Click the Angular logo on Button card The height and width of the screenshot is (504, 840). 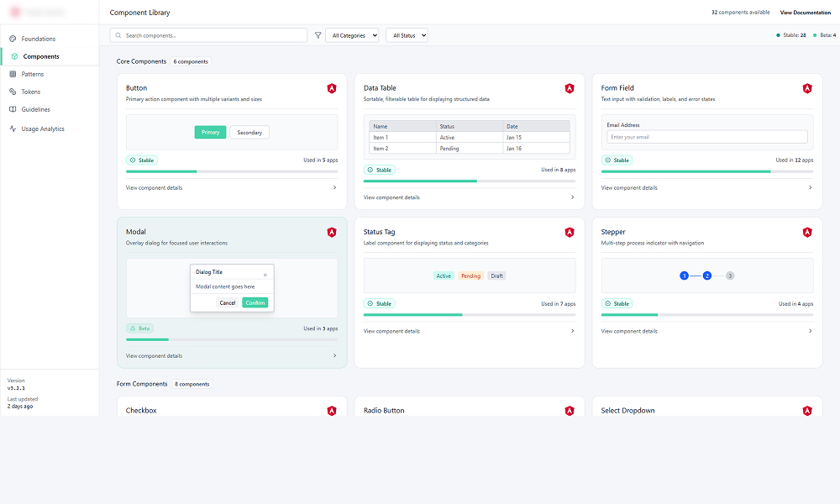[332, 88]
